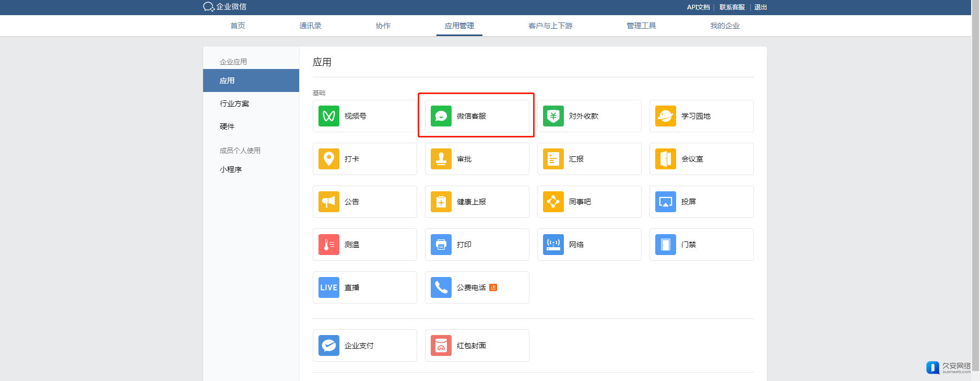The image size is (980, 381).
Task: Switch to the 管理工具 tab
Action: [x=641, y=26]
